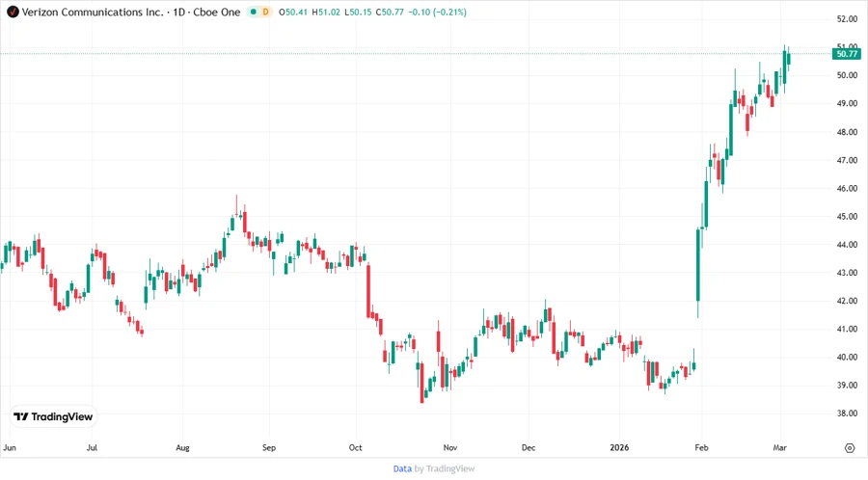Click the 46.00 price axis label
This screenshot has height=480, width=868.
click(847, 189)
